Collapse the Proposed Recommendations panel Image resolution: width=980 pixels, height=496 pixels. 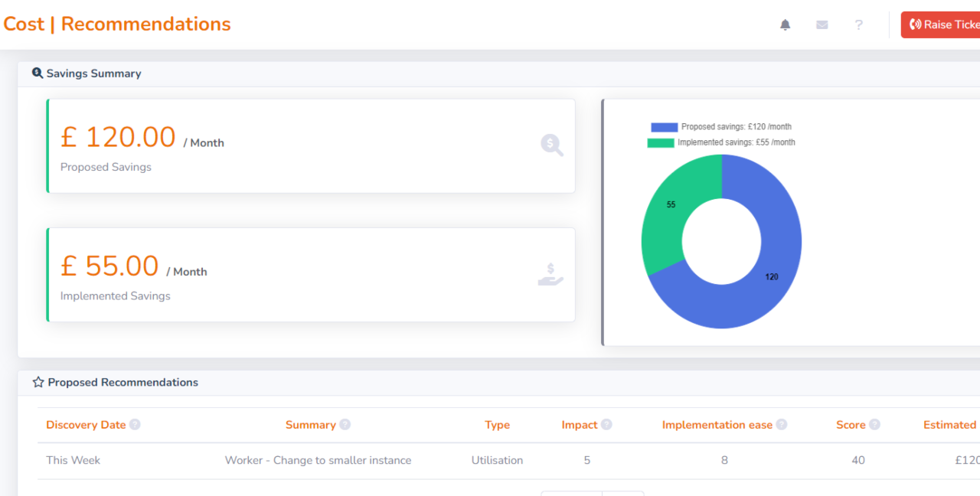[x=122, y=382]
